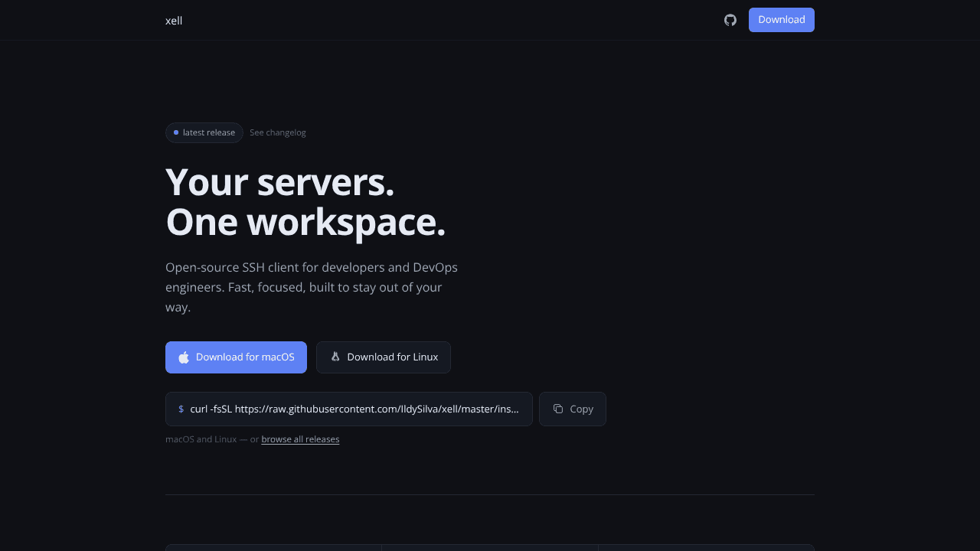The image size is (980, 551).
Task: Click the latest release badge
Action: pos(204,132)
